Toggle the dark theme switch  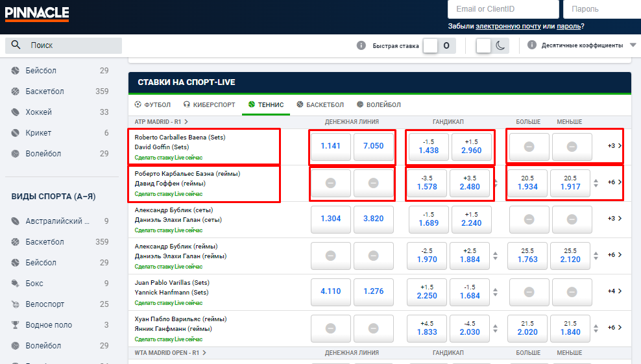click(492, 45)
